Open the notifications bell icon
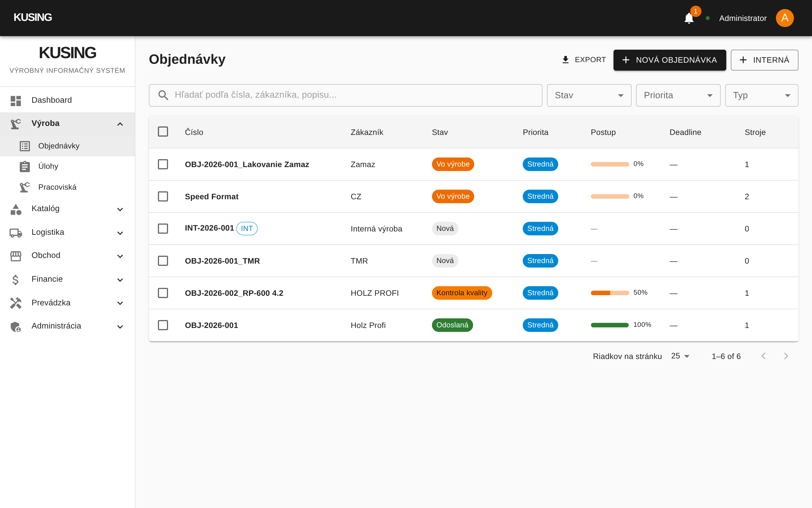 (x=689, y=18)
